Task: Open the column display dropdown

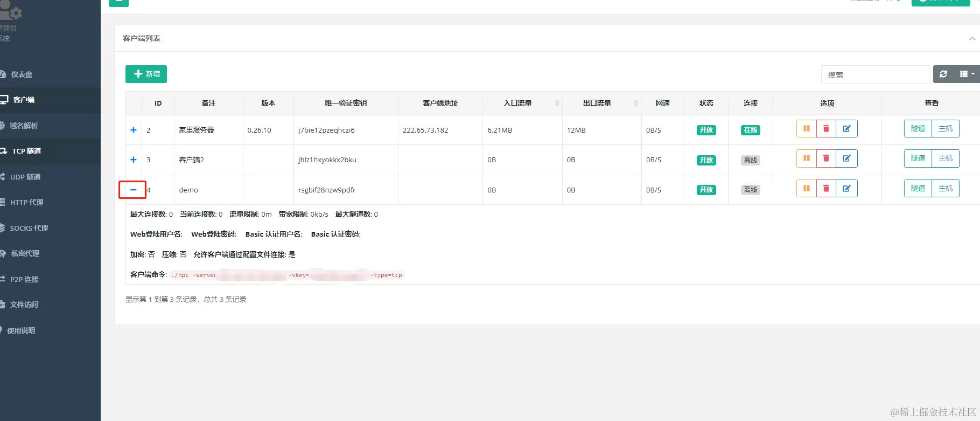Action: tap(967, 74)
